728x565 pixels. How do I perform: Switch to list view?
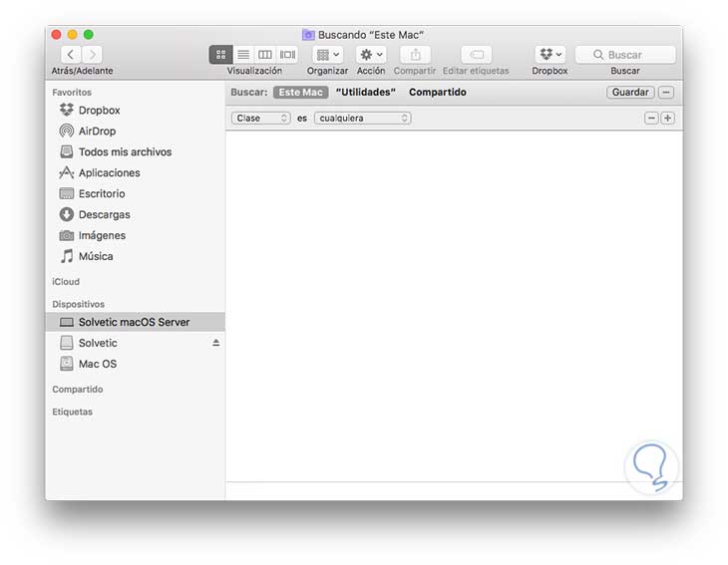click(x=243, y=55)
